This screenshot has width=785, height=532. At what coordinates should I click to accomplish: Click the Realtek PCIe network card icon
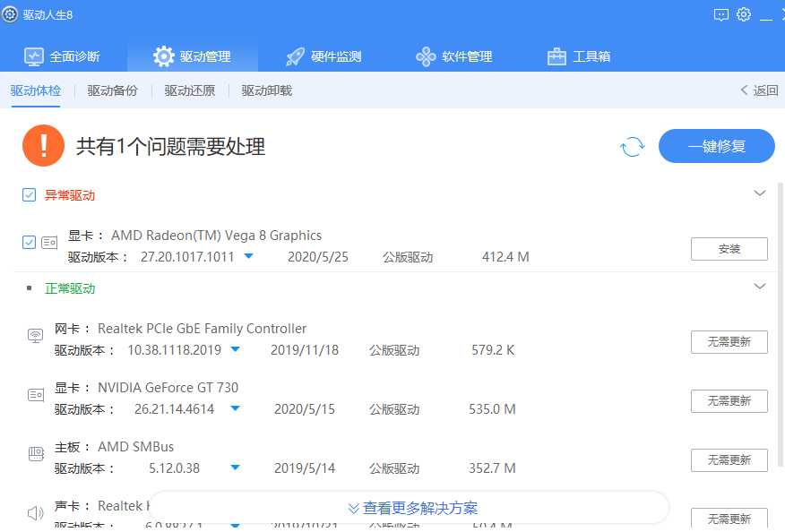pos(36,335)
